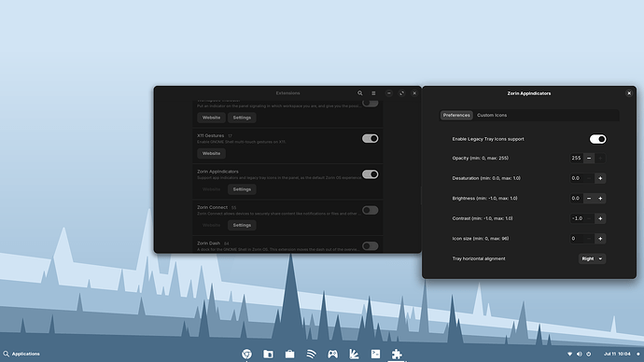The width and height of the screenshot is (644, 362).
Task: Click the greyed Website under Zorin AppIndicators
Action: 211,189
